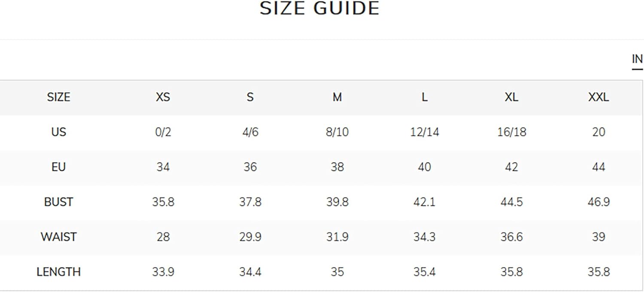Click the bust value 42.1

(424, 202)
